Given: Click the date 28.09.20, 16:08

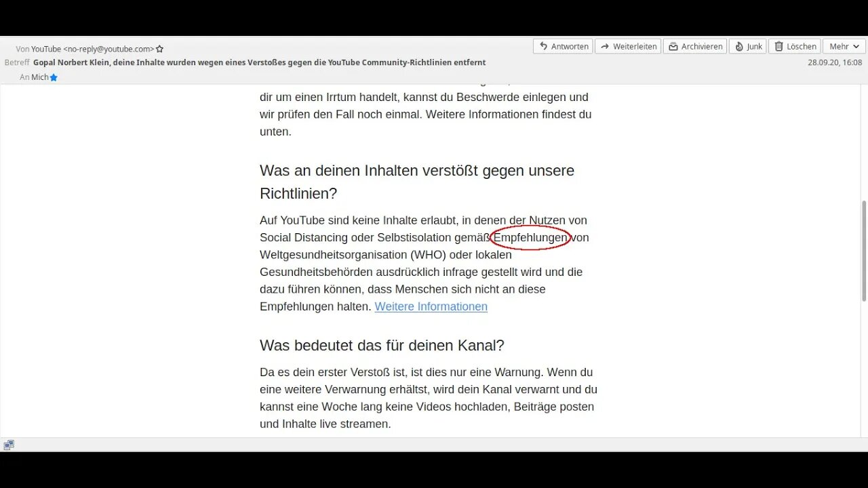Looking at the screenshot, I should (x=835, y=62).
